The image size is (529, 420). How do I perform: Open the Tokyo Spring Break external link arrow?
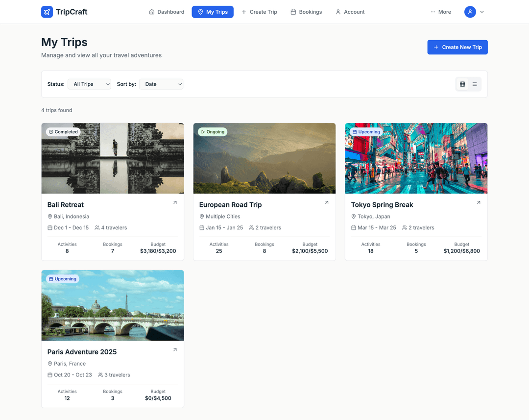[x=479, y=202]
